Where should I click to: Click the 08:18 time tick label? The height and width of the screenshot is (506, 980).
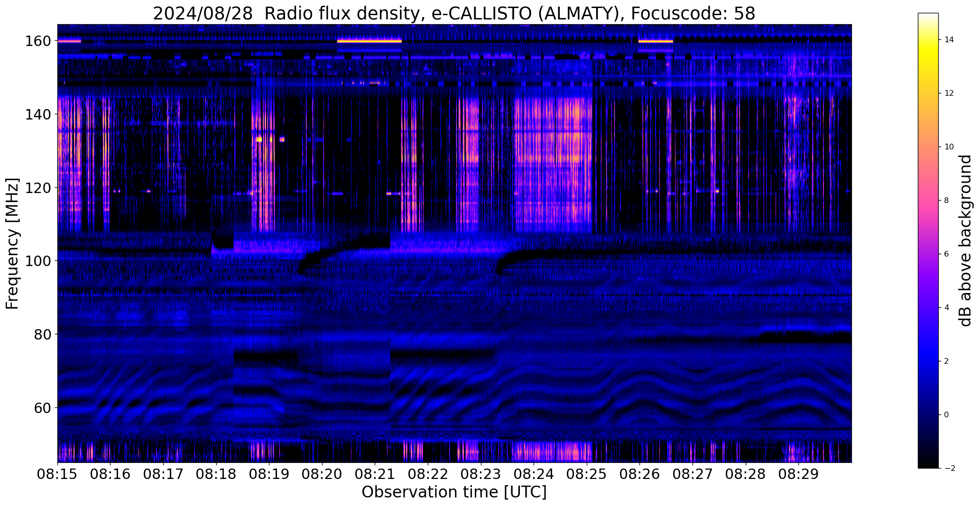click(216, 474)
